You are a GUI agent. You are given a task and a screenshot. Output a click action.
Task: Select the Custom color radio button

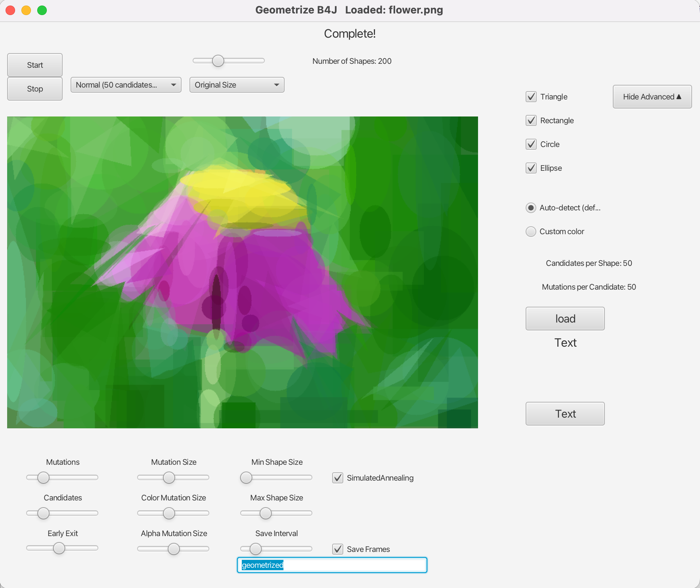coord(531,231)
